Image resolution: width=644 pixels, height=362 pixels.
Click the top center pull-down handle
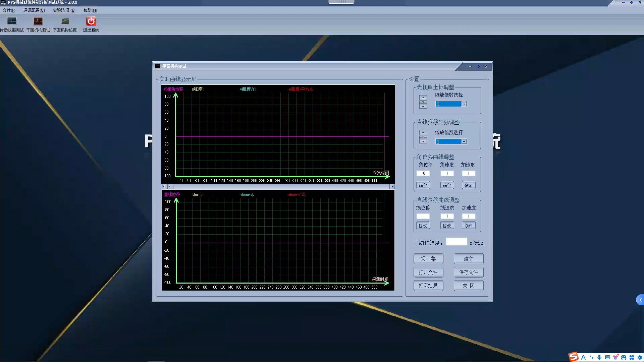tap(341, 2)
